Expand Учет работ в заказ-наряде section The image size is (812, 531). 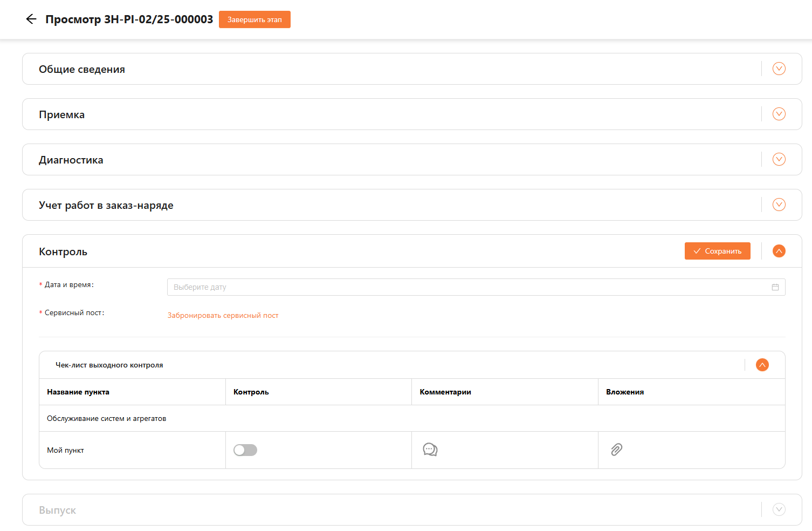(x=779, y=205)
